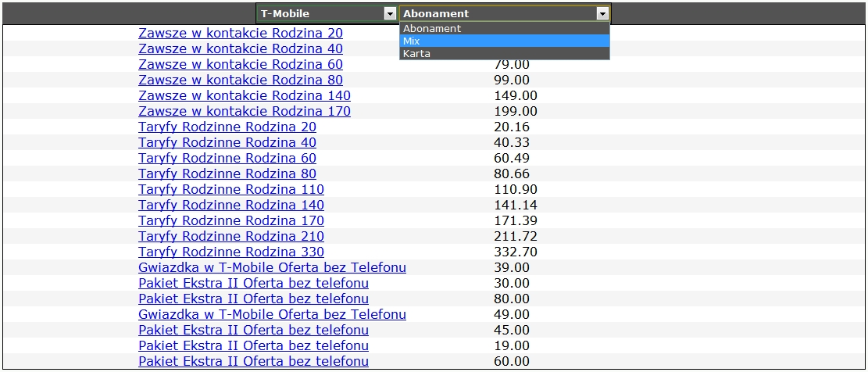Image resolution: width=868 pixels, height=372 pixels.
Task: Select the 149.00 price cell
Action: point(516,96)
